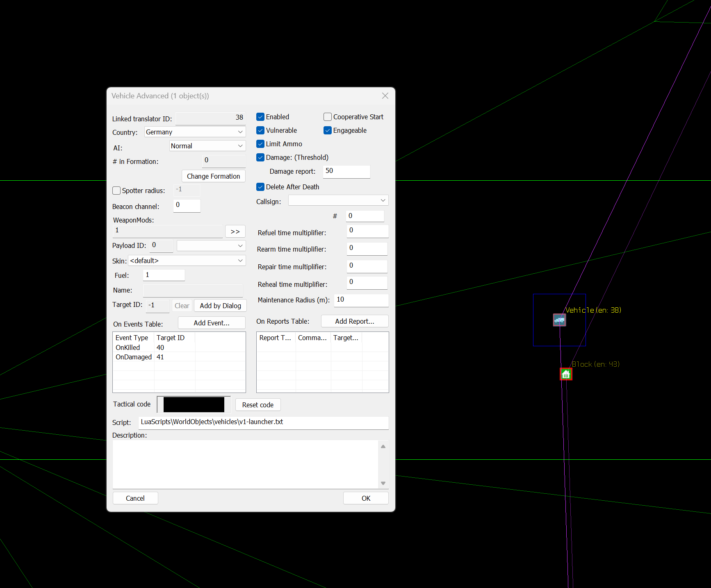Enable the Cooperative Start checkbox
This screenshot has height=588, width=711.
pyautogui.click(x=328, y=117)
